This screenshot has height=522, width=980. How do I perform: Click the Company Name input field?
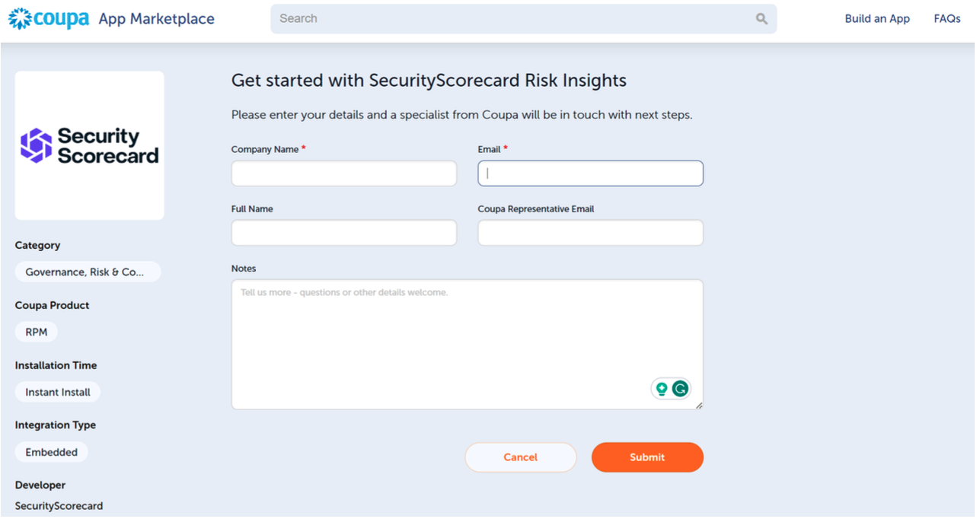(343, 173)
